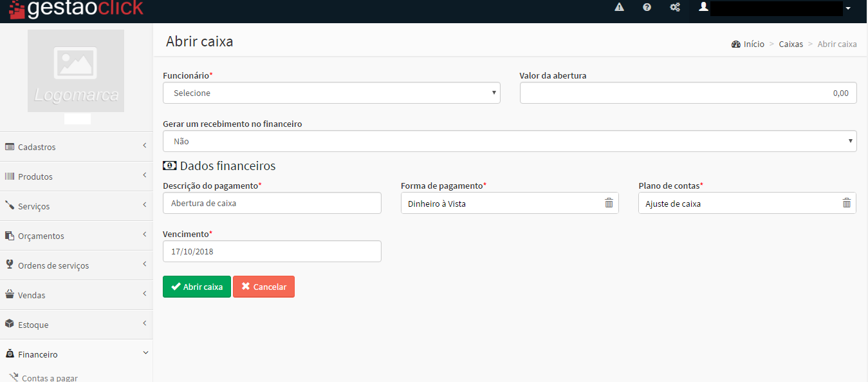
Task: Open the settings gears icon
Action: tap(675, 8)
